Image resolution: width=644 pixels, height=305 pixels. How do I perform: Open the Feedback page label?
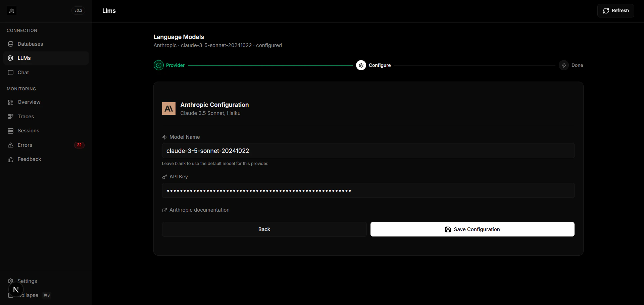(x=29, y=159)
